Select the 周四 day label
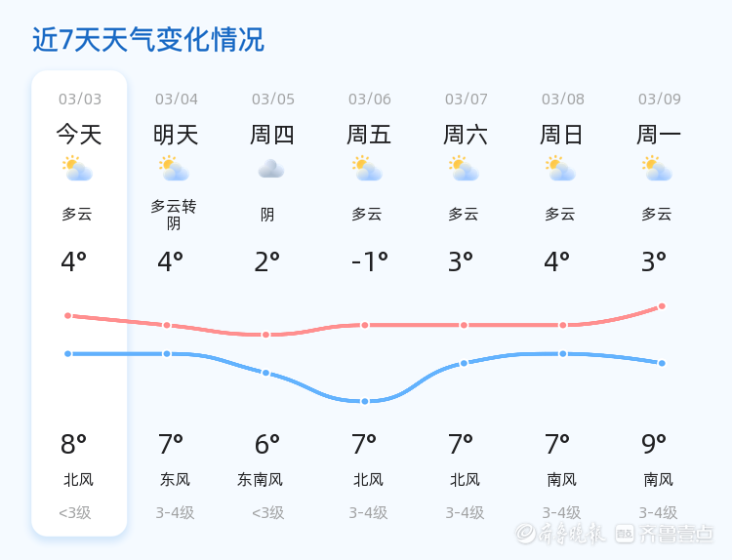Image resolution: width=732 pixels, height=560 pixels. tap(272, 135)
